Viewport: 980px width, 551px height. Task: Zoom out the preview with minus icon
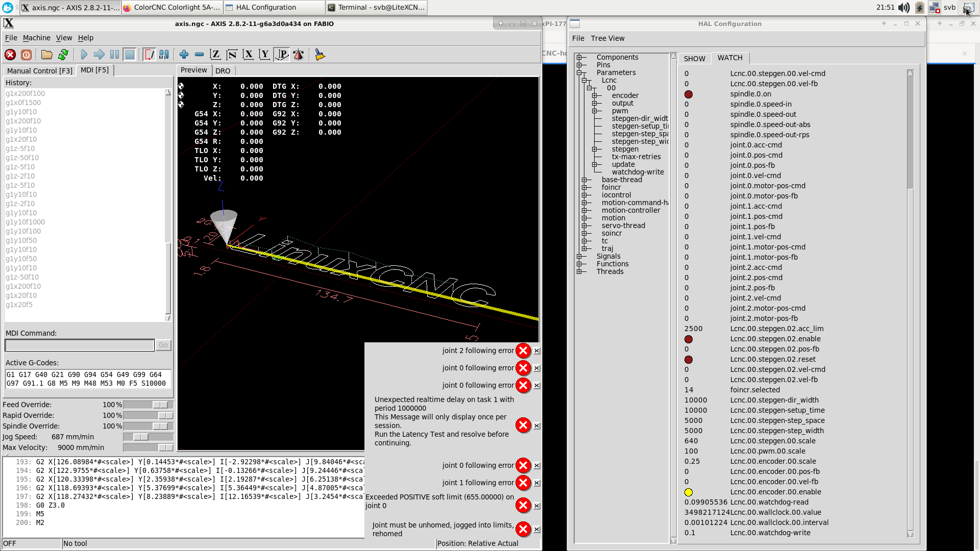(x=200, y=55)
